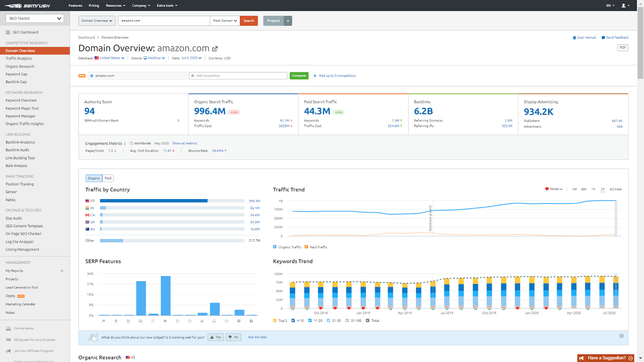Open the SEO Toolkit dropdown
Image resolution: width=644 pixels, height=362 pixels.
point(35,19)
